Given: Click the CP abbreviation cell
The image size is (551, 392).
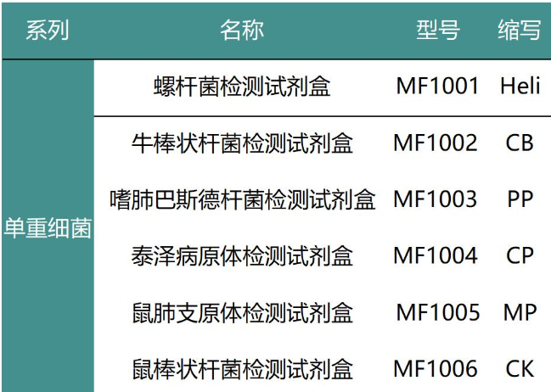Looking at the screenshot, I should pyautogui.click(x=520, y=255).
